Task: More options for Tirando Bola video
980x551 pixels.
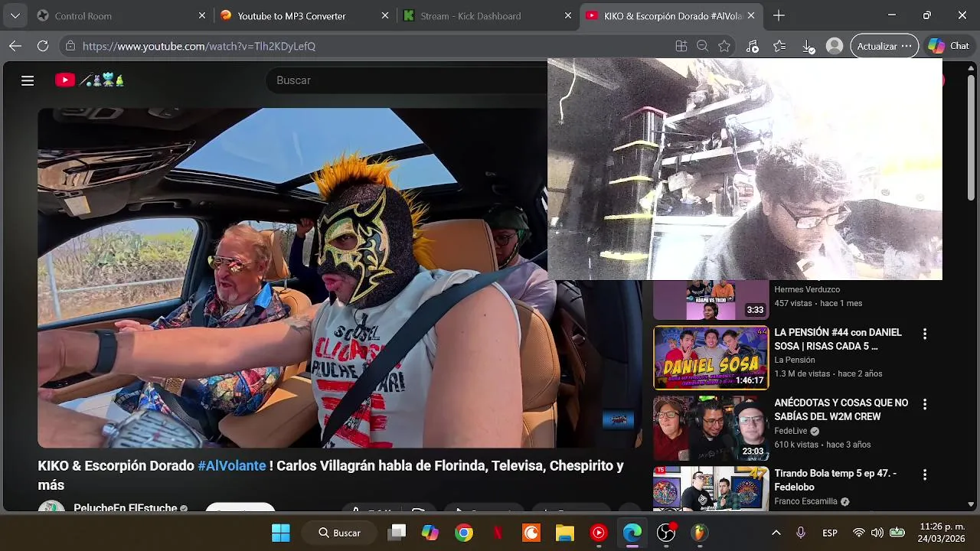Action: coord(925,474)
